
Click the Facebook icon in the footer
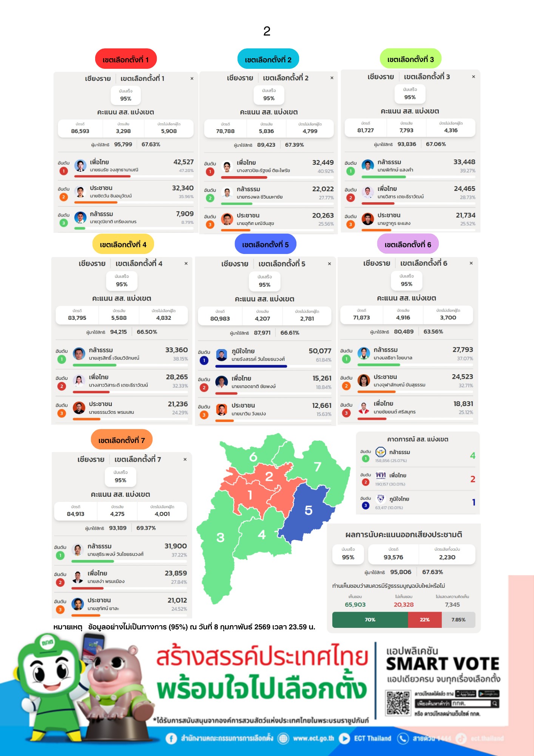[171, 738]
